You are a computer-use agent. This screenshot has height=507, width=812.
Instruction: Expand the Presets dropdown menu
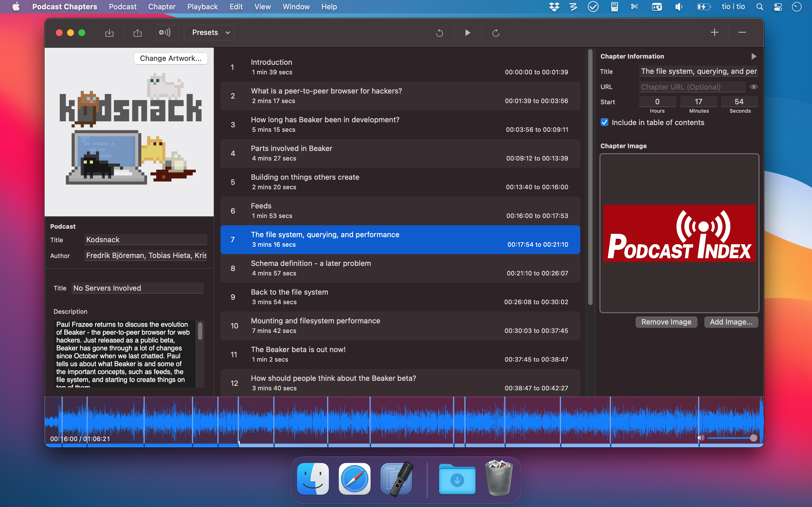[212, 32]
